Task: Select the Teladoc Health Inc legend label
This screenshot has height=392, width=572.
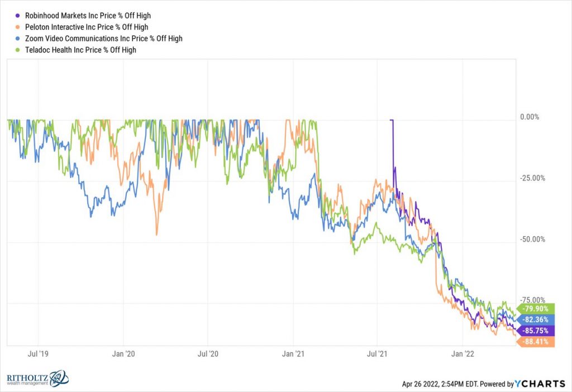Action: tap(80, 50)
